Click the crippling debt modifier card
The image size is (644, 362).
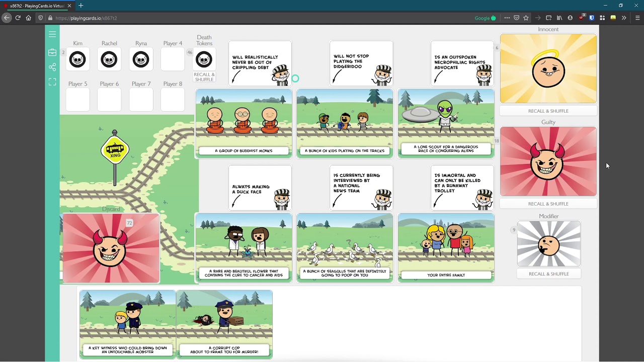(260, 64)
